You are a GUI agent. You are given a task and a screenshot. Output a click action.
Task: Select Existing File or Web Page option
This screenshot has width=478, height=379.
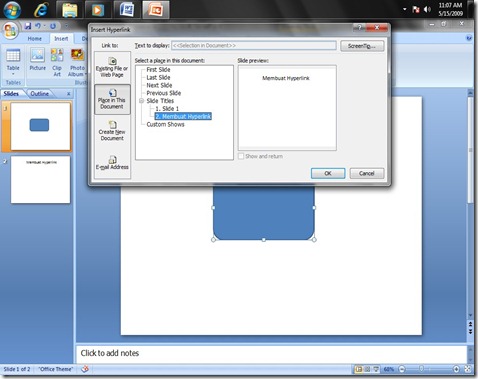click(x=112, y=67)
